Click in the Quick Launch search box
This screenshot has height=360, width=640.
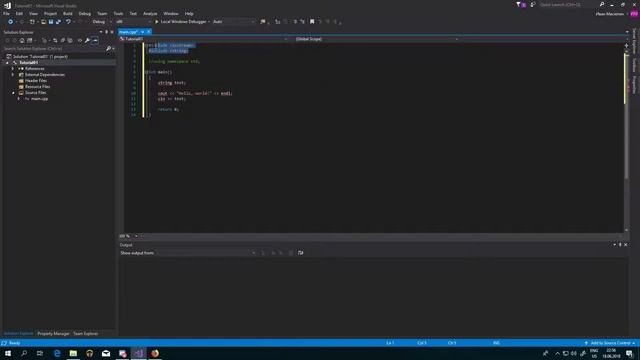tap(567, 5)
